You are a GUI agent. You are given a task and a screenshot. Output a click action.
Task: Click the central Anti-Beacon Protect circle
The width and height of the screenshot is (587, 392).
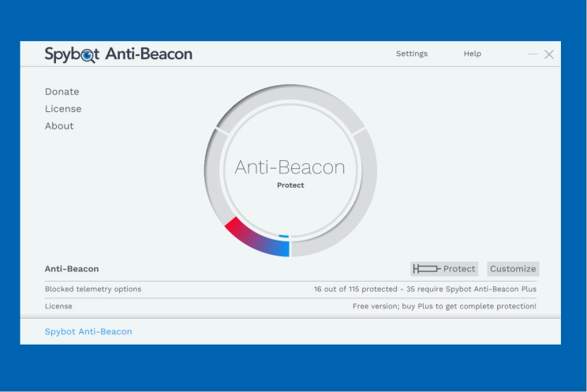(290, 170)
